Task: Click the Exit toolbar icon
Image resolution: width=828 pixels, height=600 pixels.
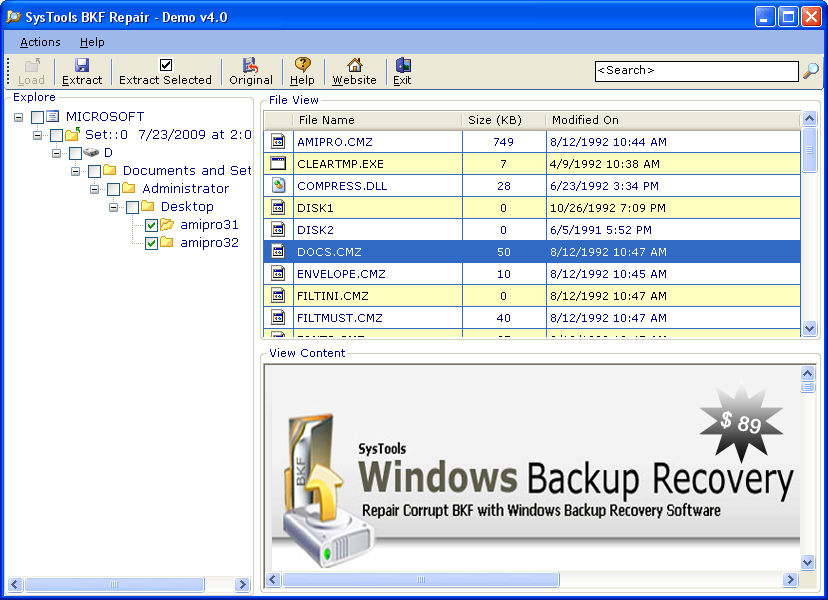Action: [x=402, y=65]
